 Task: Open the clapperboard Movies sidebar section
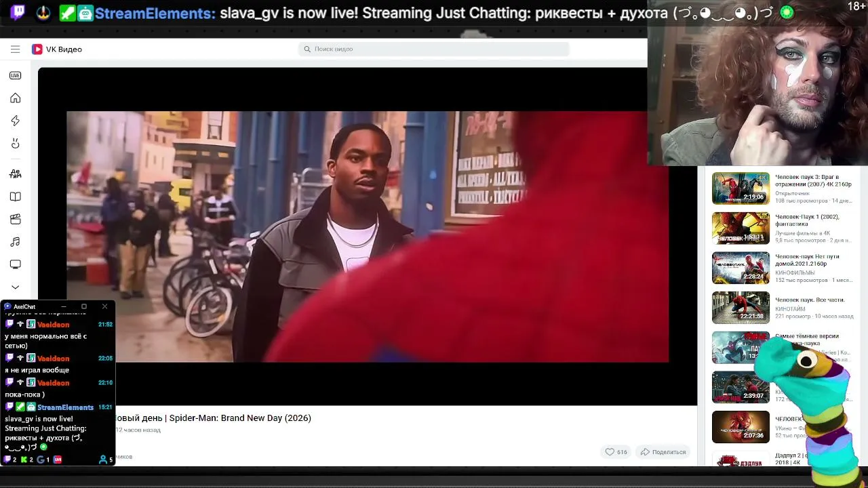coord(15,219)
